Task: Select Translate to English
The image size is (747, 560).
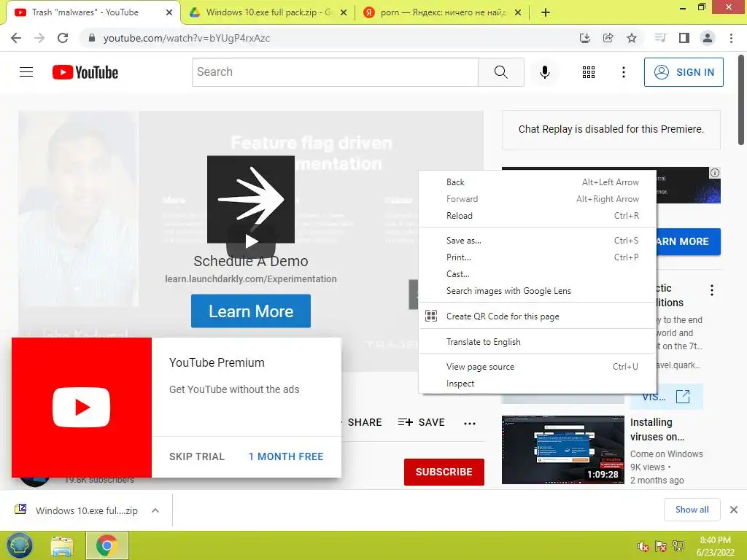Action: [538, 342]
